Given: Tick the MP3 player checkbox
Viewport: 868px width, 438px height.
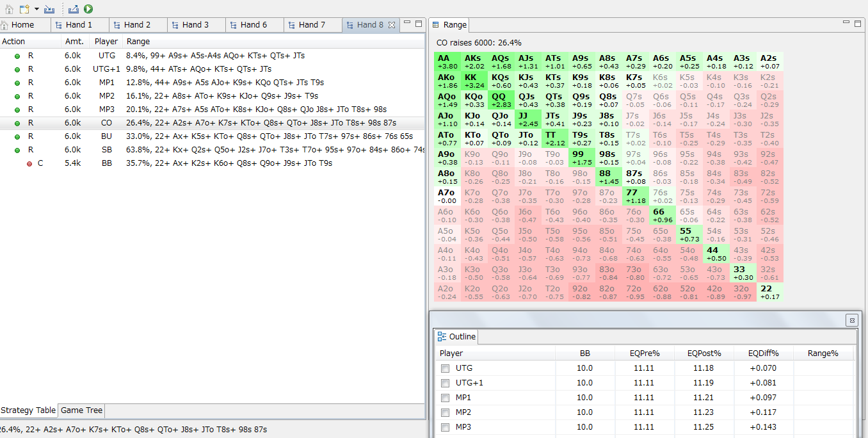Looking at the screenshot, I should (x=445, y=427).
